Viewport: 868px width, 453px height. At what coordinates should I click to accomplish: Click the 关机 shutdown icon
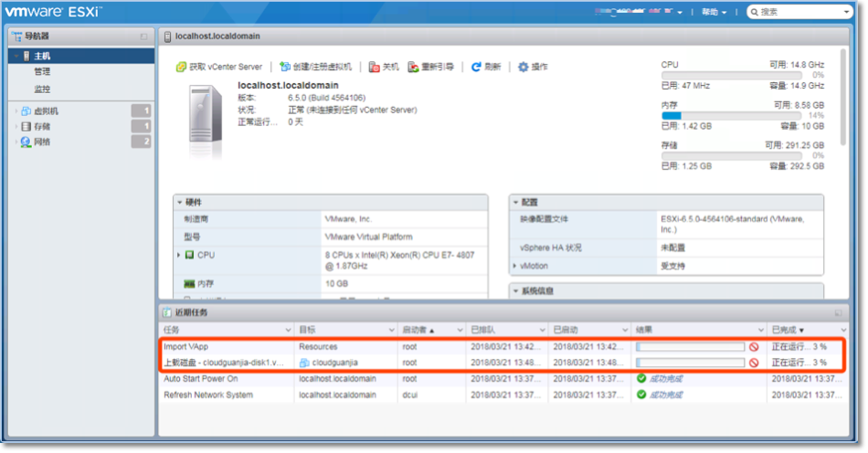click(x=375, y=67)
